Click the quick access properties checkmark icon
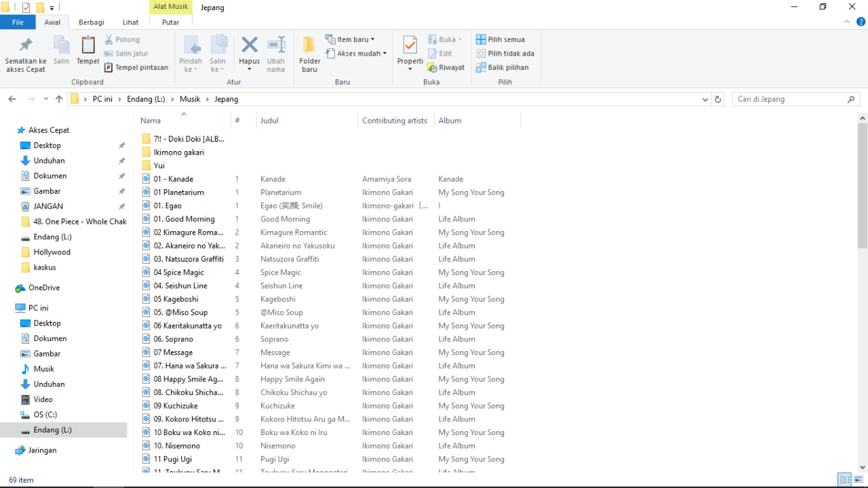 pyautogui.click(x=26, y=7)
